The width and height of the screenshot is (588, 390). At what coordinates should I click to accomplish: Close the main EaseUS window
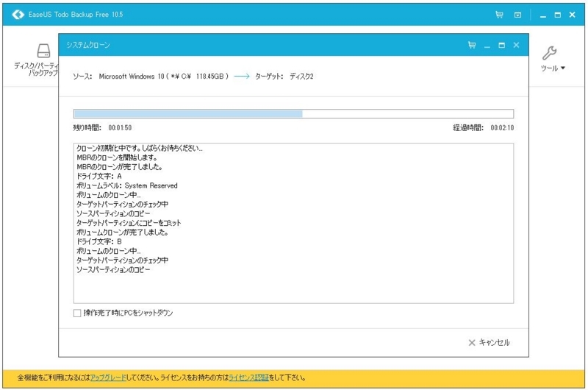[573, 15]
